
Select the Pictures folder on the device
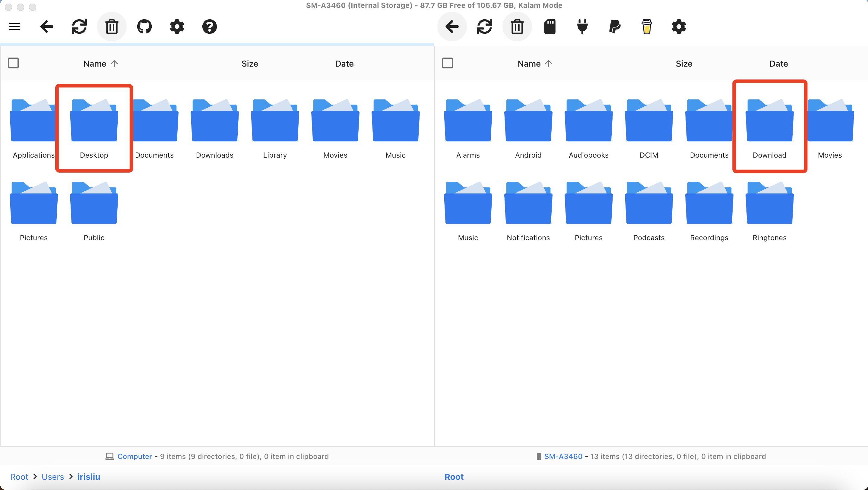click(x=589, y=212)
